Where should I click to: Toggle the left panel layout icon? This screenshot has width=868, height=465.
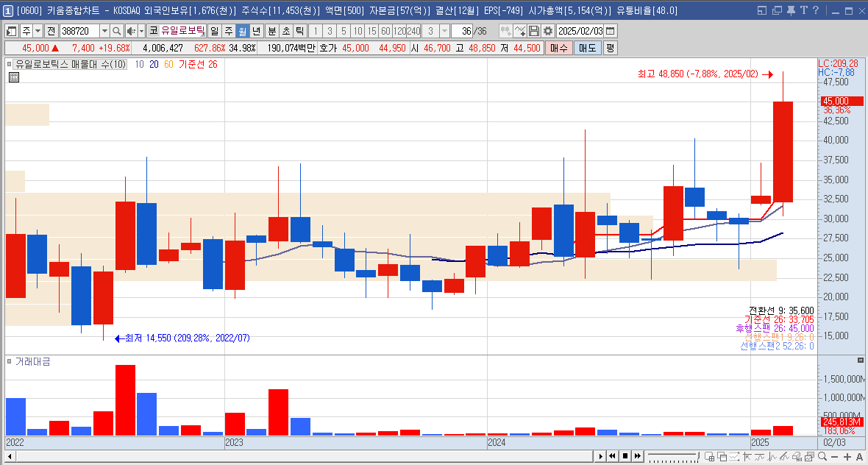[13, 31]
